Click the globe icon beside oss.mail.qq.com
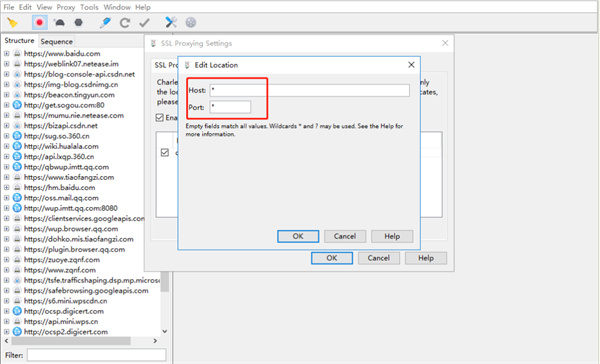The width and height of the screenshot is (600, 364). [17, 198]
